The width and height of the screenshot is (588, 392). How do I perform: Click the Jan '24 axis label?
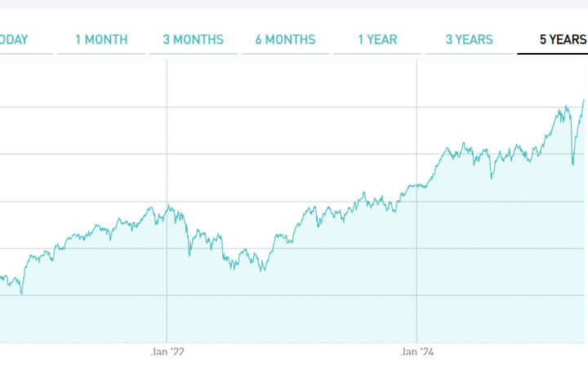click(x=417, y=353)
